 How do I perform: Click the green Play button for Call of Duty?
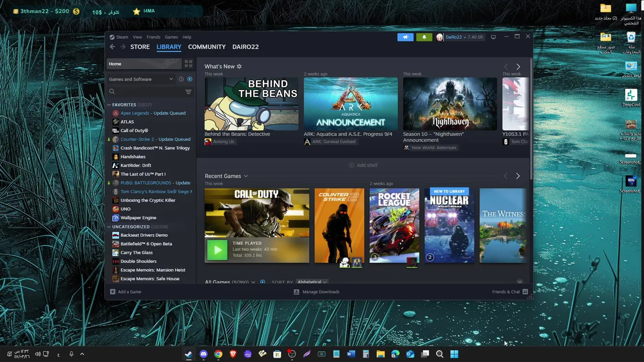tap(217, 250)
